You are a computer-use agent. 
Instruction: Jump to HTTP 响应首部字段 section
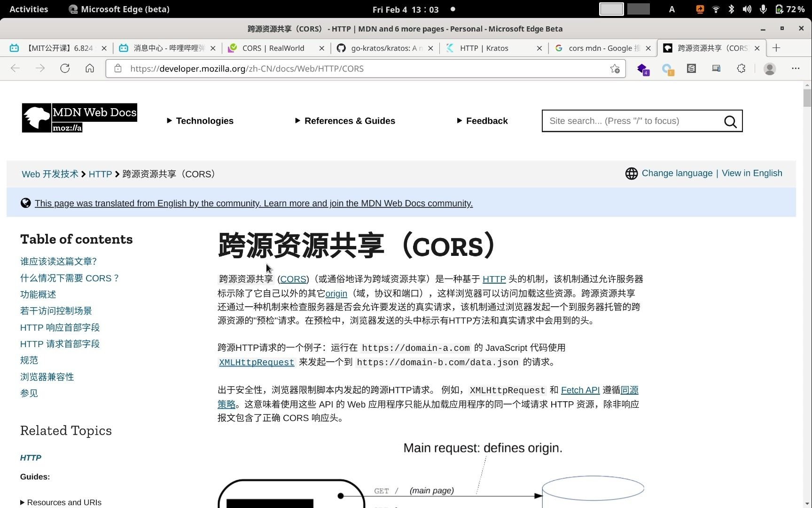pyautogui.click(x=60, y=327)
